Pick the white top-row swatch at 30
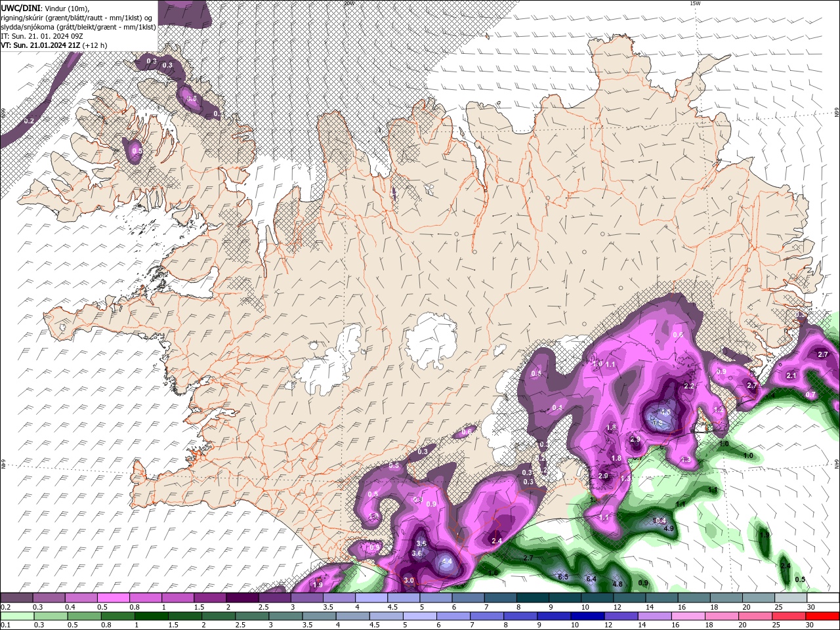Image resolution: width=840 pixels, height=630 pixels. tap(823, 598)
